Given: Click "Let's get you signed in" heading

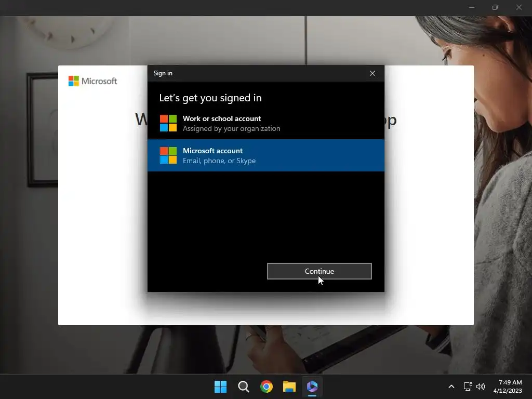Looking at the screenshot, I should click(x=210, y=98).
